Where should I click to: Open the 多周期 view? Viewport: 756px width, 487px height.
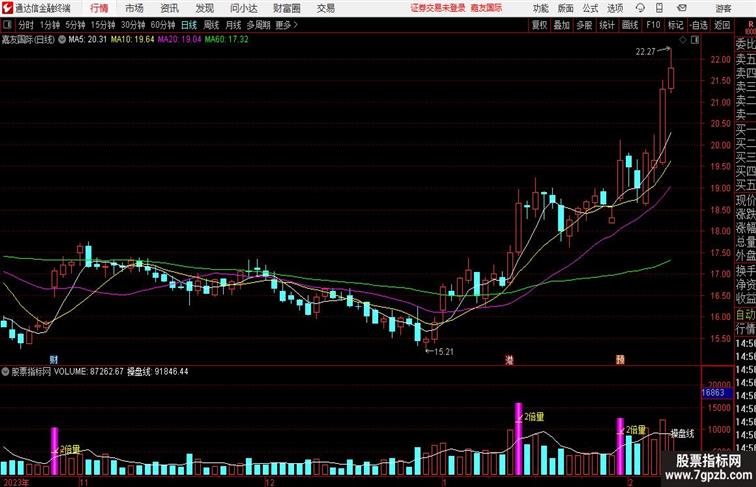pyautogui.click(x=258, y=25)
